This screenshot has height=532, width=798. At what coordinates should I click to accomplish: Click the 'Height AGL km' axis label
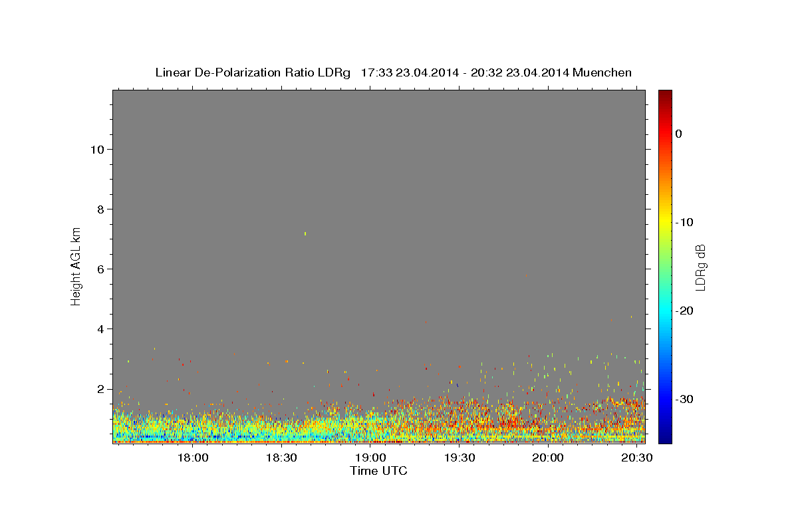click(76, 265)
